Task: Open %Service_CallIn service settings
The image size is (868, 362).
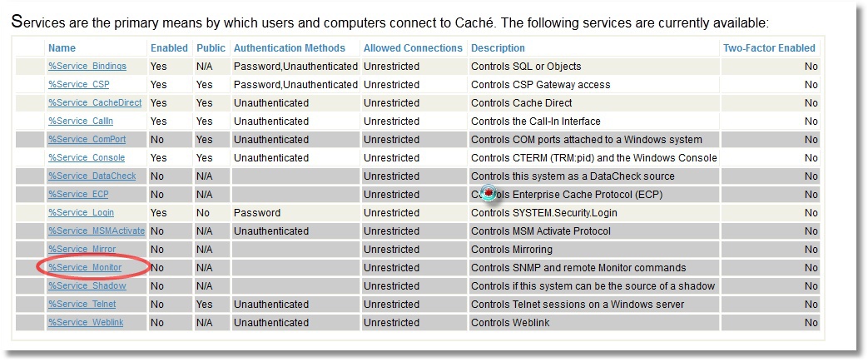Action: pos(81,121)
